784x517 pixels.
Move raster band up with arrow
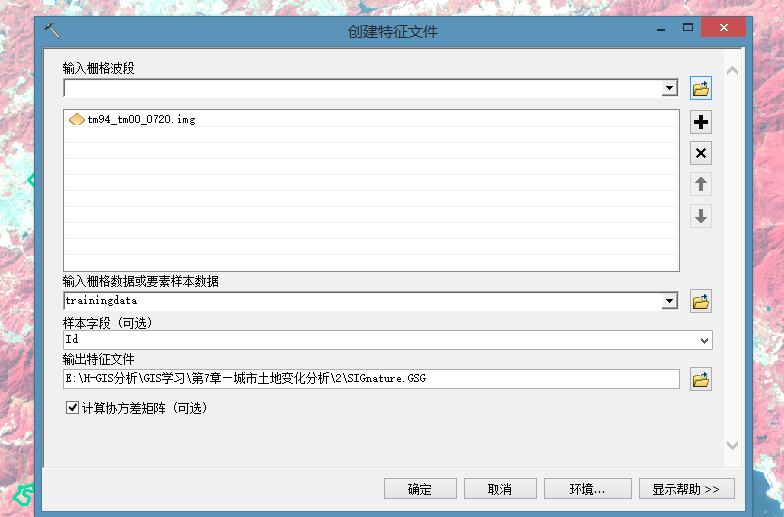coord(700,184)
